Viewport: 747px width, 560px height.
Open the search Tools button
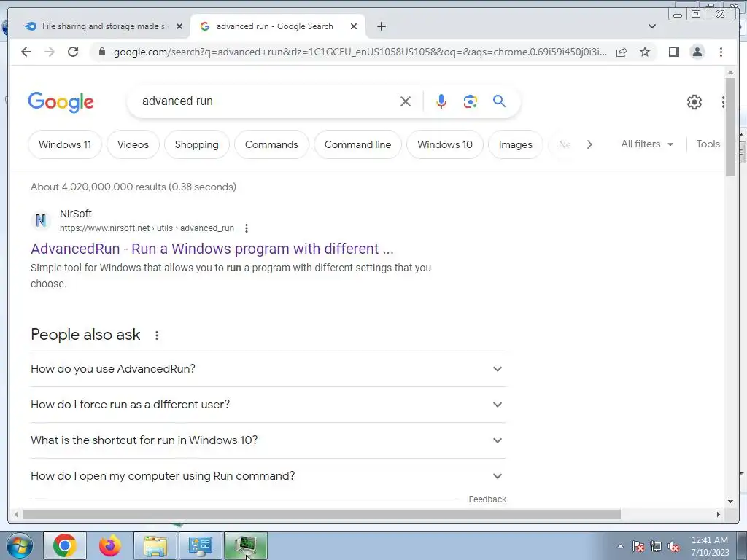pos(708,144)
